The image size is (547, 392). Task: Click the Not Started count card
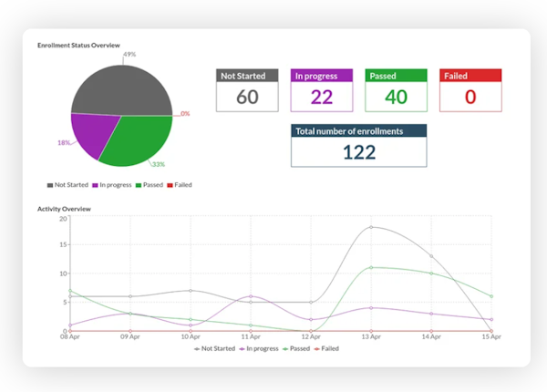click(x=247, y=90)
